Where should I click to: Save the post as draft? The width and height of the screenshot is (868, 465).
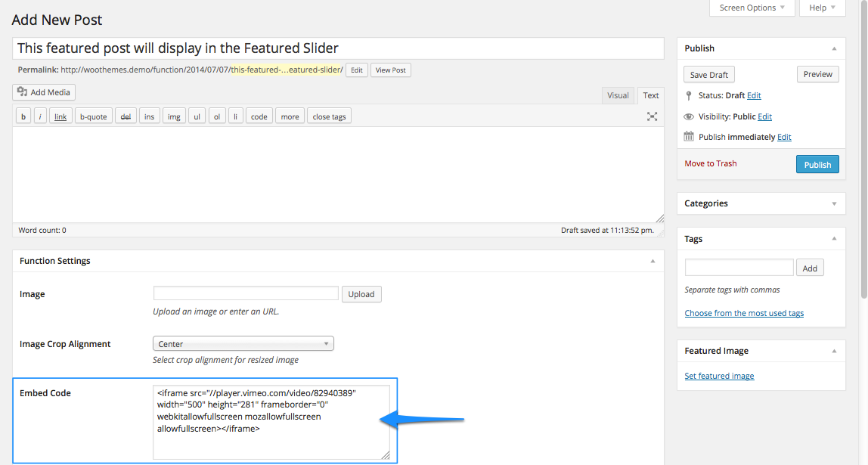click(x=708, y=75)
